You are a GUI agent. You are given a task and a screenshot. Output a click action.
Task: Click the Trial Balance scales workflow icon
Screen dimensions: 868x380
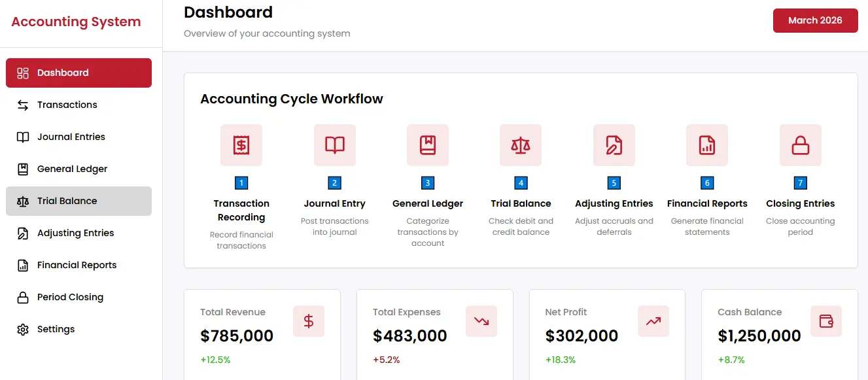click(x=521, y=145)
